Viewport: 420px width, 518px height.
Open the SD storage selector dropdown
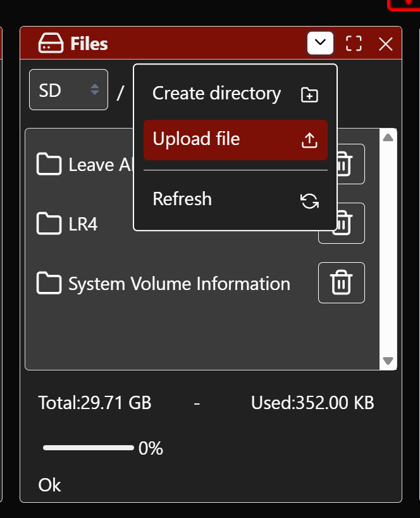point(68,90)
